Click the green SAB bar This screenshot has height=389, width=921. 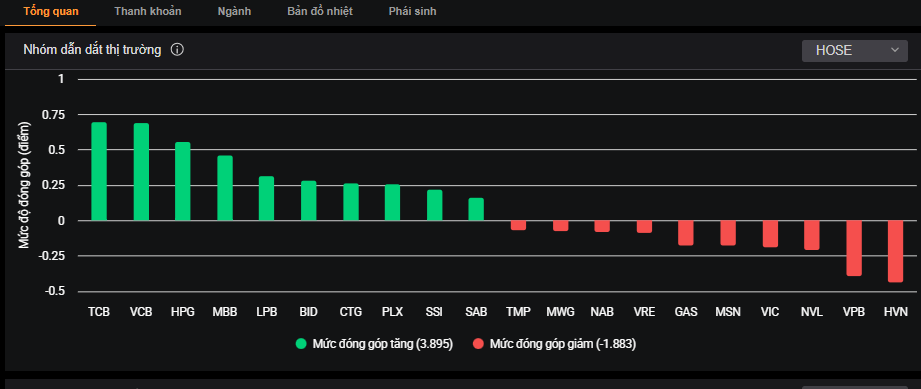point(476,209)
